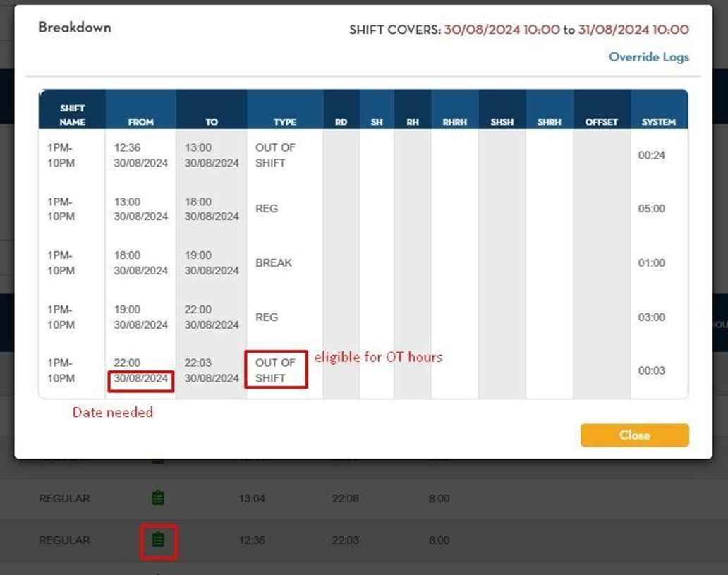Select TO cell showing 18:00 30/08/2024
Viewport: 728px width, 575px height.
point(212,209)
